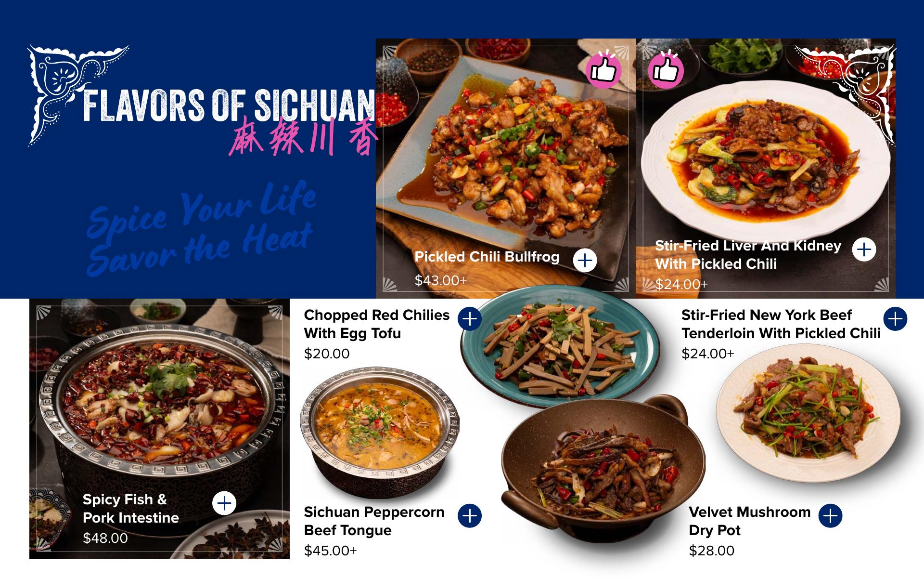
Task: Open Stir-Fried Liver And Kidney With Pickled Chili title
Action: pos(748,255)
